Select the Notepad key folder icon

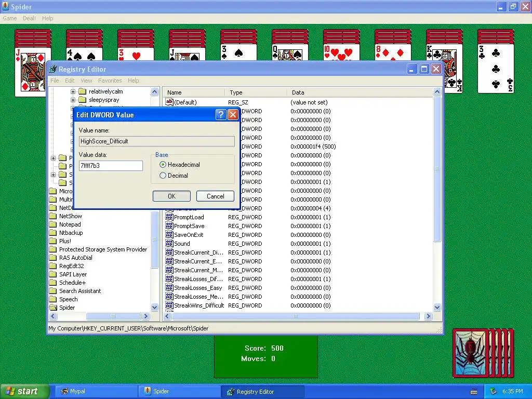(x=53, y=224)
